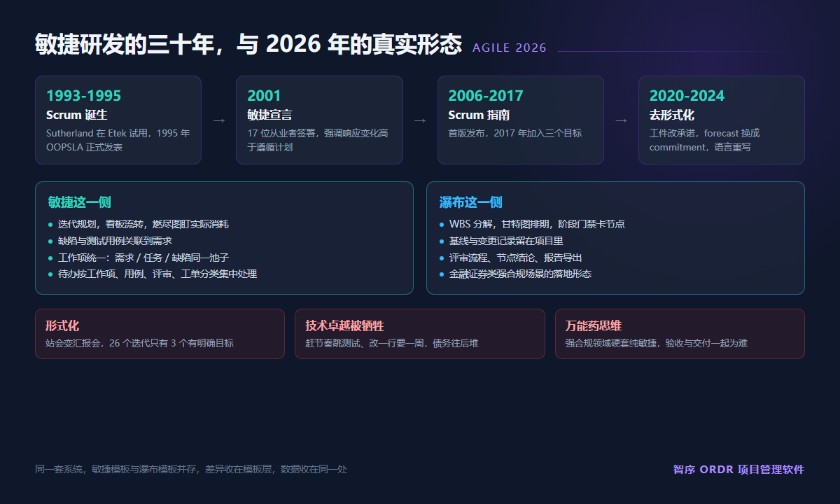Click the 赶节奏跳测试 description
Image resolution: width=840 pixels, height=504 pixels.
coord(392,344)
